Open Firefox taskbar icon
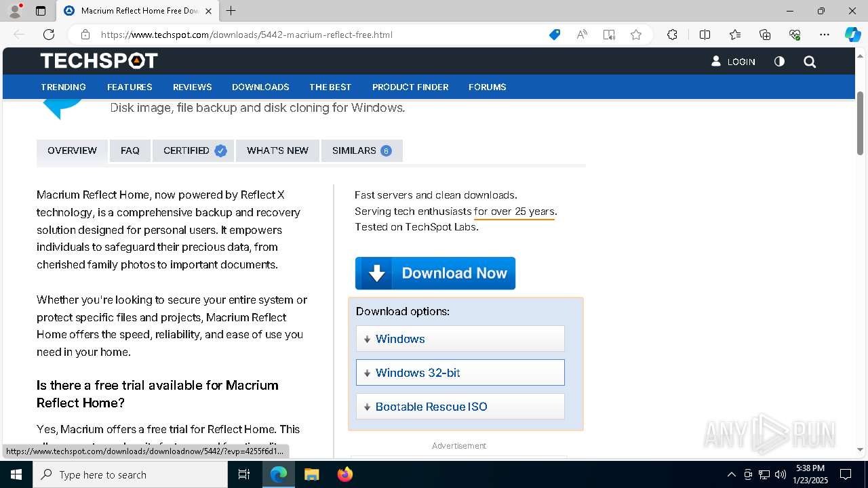The image size is (868, 488). [344, 474]
